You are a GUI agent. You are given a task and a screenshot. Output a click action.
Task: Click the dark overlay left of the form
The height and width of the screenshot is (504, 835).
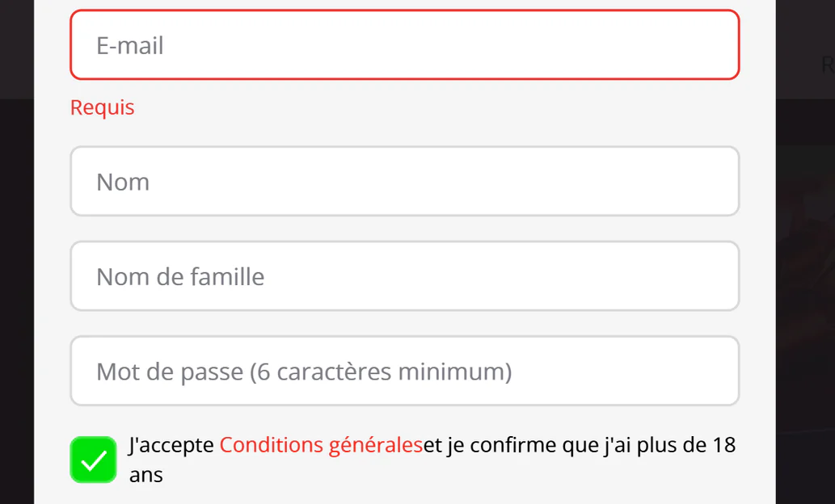click(x=17, y=298)
